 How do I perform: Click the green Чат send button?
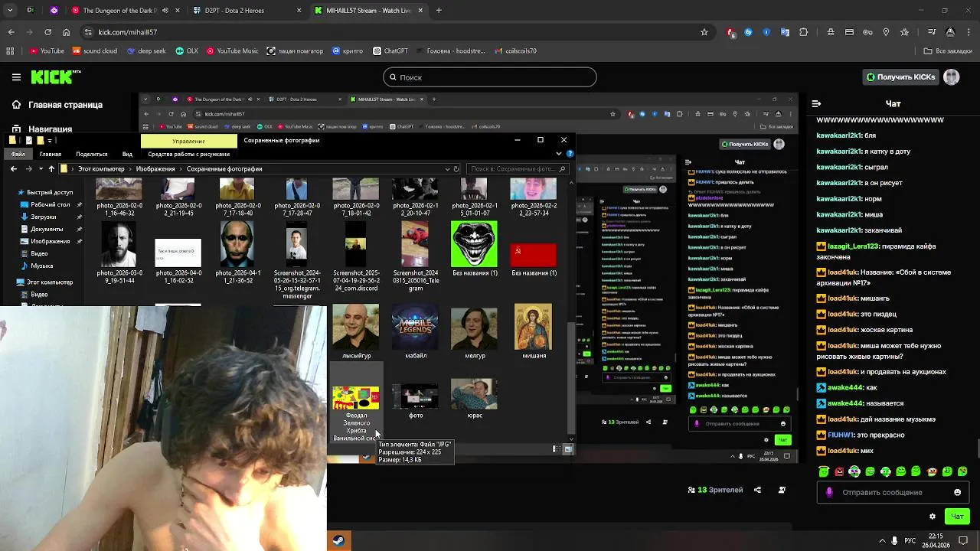click(x=957, y=517)
